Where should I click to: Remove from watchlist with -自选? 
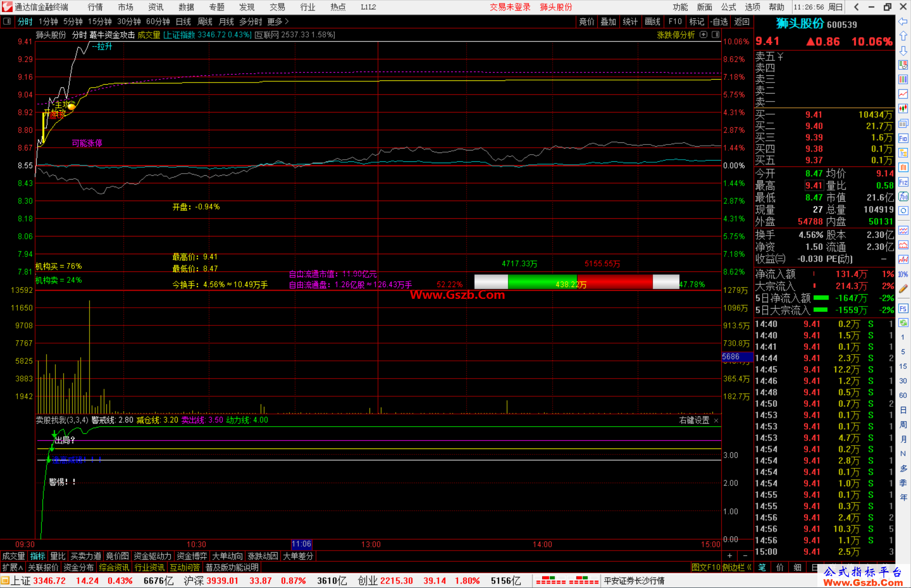pos(719,21)
